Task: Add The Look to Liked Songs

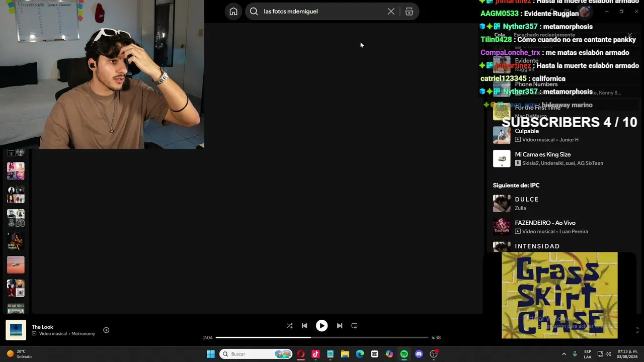Action: 106,330
